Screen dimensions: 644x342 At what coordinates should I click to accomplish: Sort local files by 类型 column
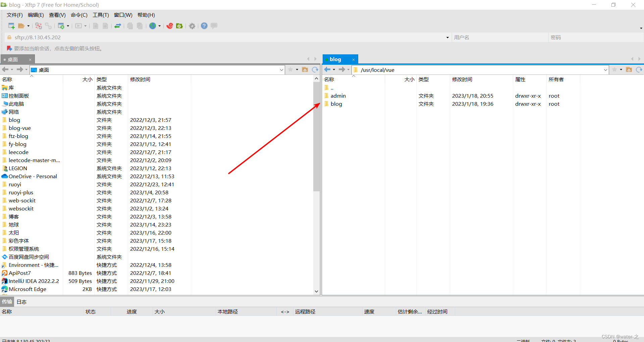[111, 80]
